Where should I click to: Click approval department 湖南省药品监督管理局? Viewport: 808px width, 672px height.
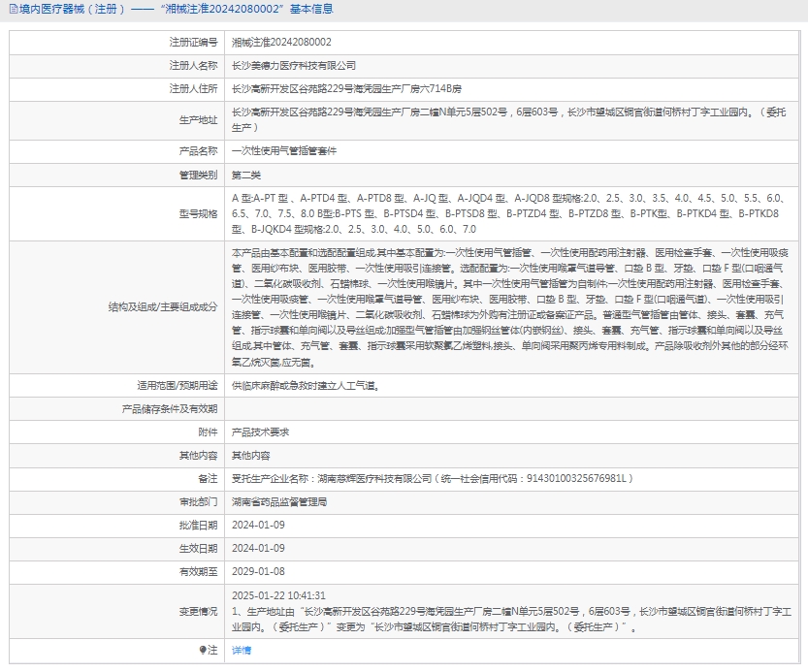pyautogui.click(x=279, y=502)
